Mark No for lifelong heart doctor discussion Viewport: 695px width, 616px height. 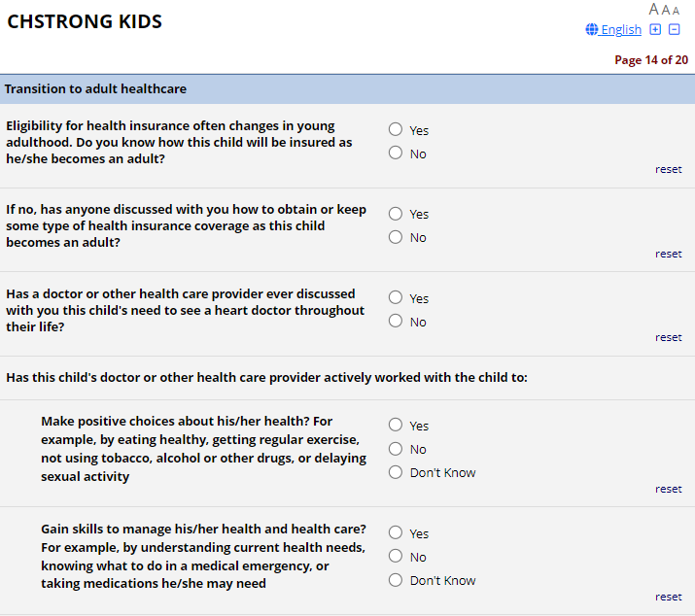(x=396, y=321)
